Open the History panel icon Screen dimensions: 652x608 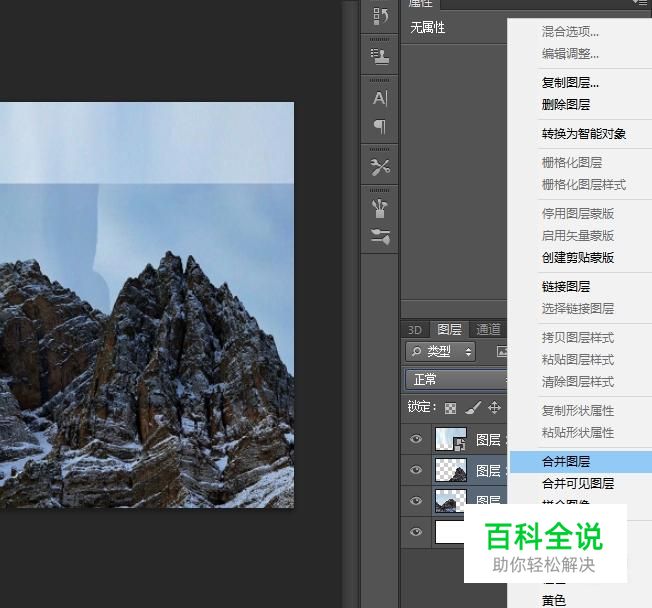tap(380, 16)
